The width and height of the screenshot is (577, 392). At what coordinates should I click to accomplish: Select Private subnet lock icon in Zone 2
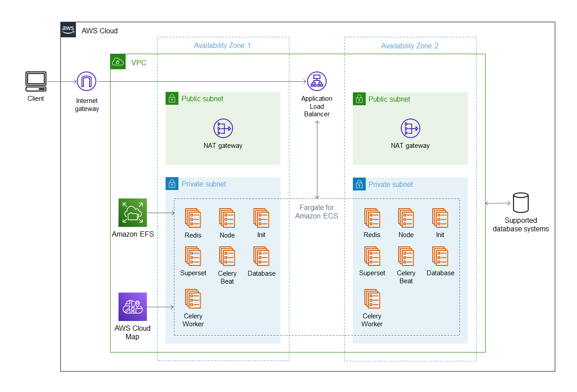pyautogui.click(x=359, y=184)
